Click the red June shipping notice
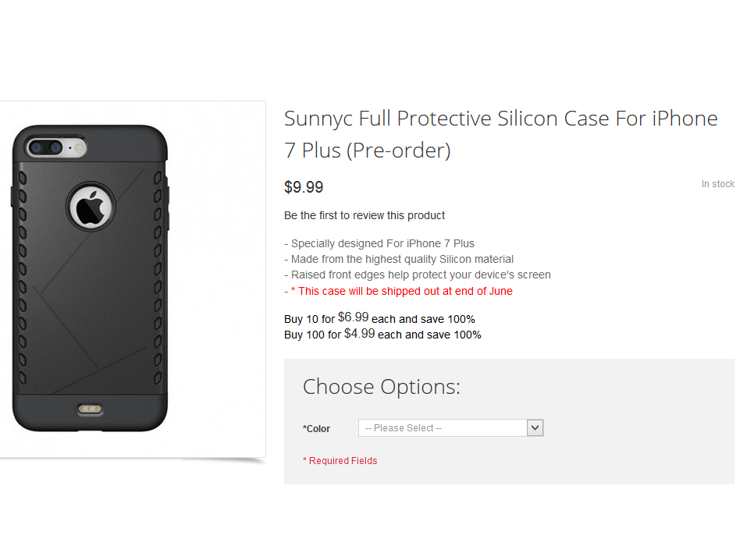This screenshot has width=747, height=560. 398,290
